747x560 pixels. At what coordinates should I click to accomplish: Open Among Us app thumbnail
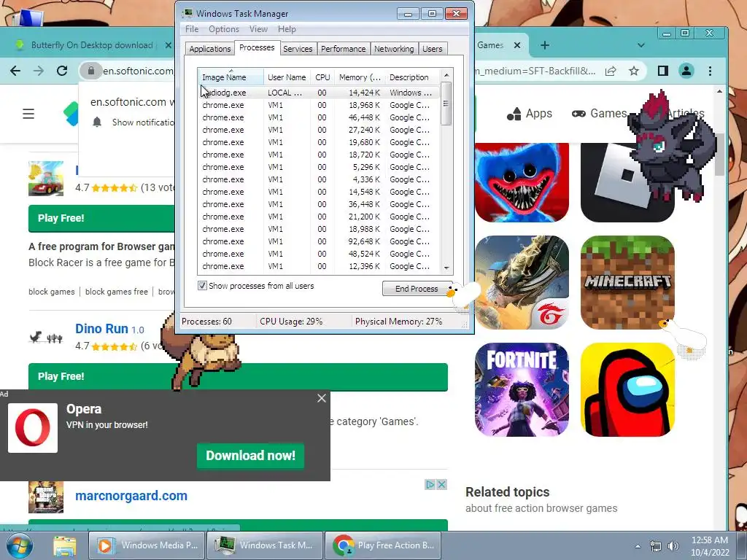pos(627,389)
